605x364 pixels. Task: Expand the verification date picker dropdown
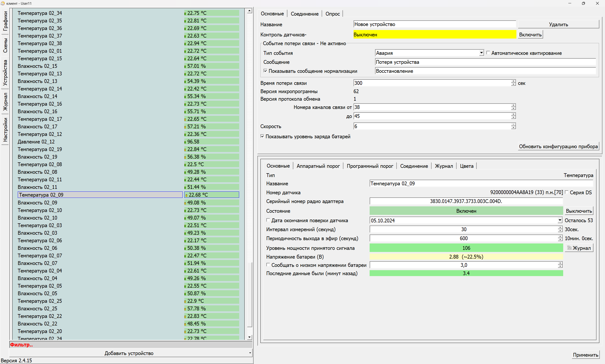tap(560, 220)
